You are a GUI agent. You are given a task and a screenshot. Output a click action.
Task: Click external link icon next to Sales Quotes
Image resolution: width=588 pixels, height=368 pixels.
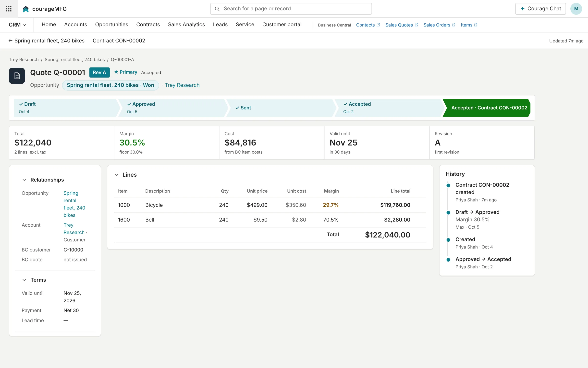pyautogui.click(x=416, y=25)
